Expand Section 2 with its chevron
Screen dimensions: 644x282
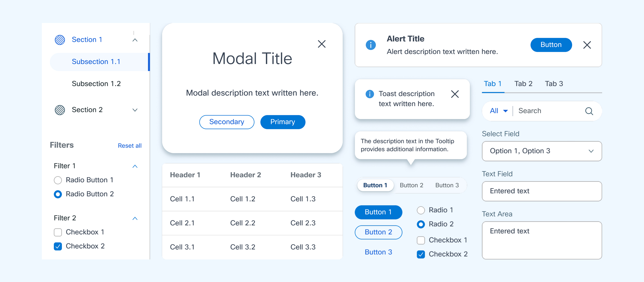[135, 110]
